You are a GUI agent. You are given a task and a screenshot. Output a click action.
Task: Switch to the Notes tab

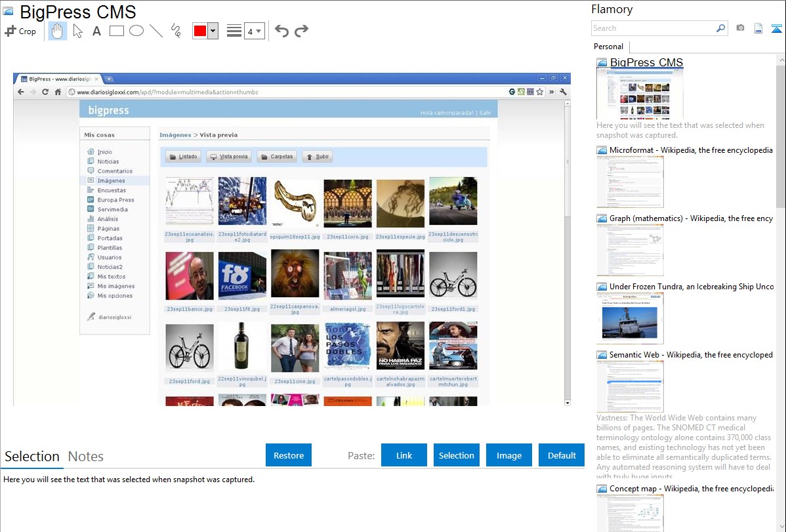pyautogui.click(x=86, y=457)
